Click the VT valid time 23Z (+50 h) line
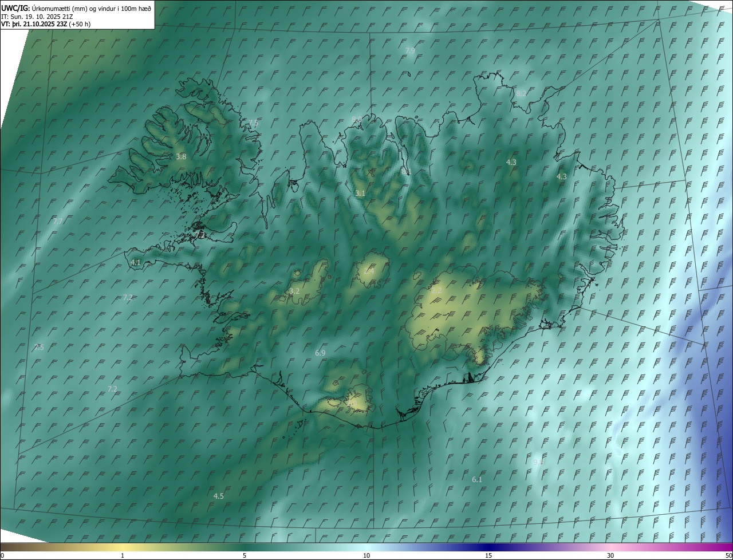The image size is (733, 560). (x=46, y=24)
